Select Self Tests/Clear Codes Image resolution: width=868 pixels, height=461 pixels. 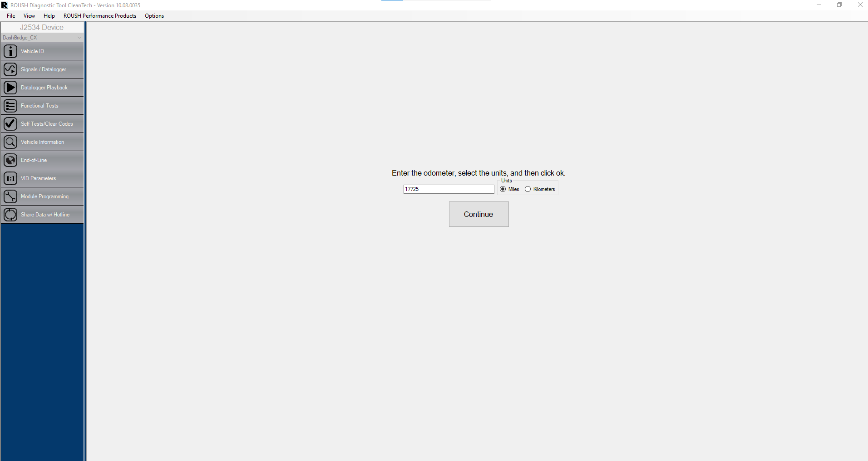tap(42, 123)
